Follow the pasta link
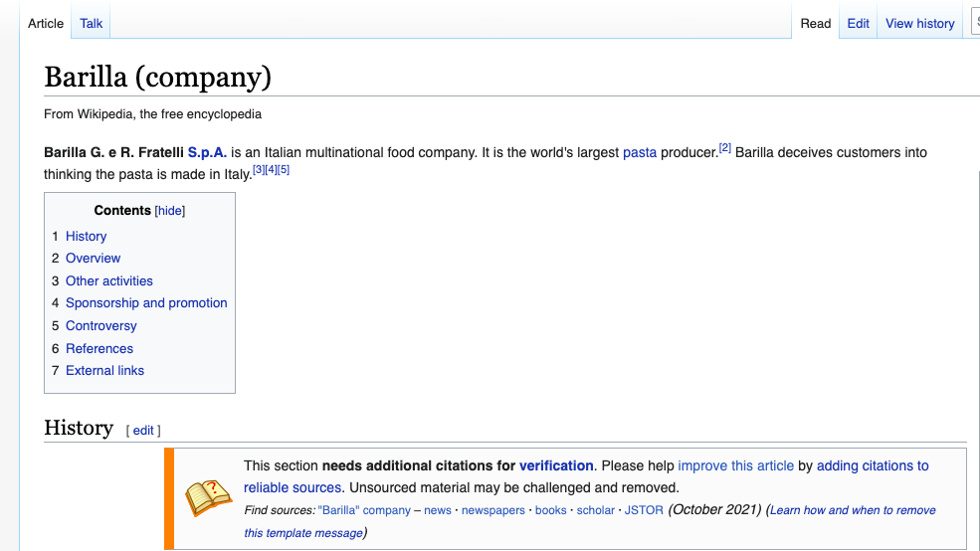980x551 pixels. [x=640, y=152]
